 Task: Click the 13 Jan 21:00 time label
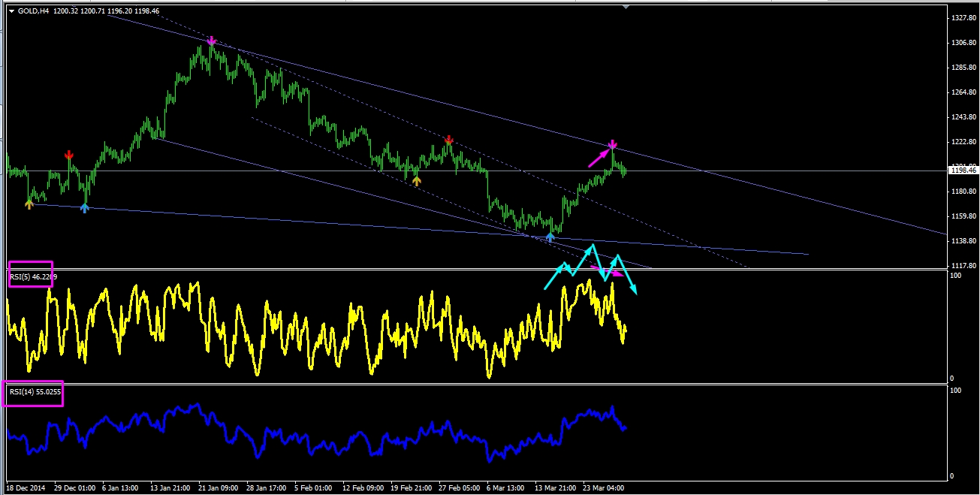(x=170, y=487)
